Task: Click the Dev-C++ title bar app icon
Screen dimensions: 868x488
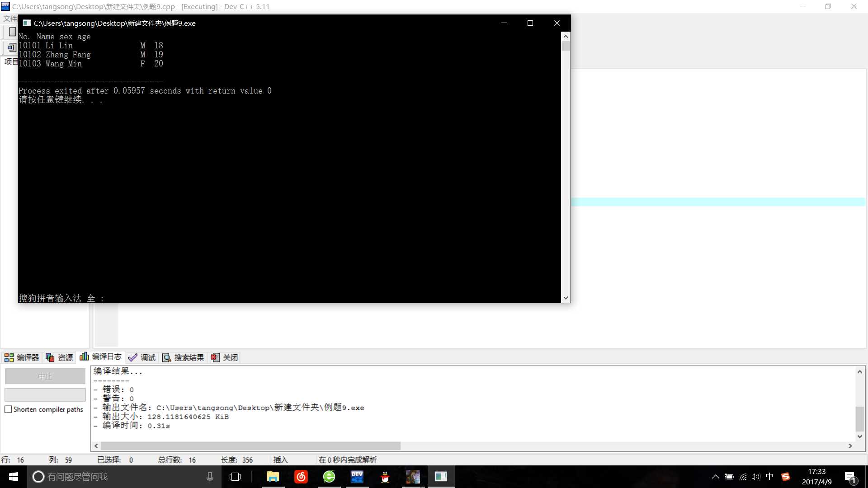Action: tap(5, 6)
